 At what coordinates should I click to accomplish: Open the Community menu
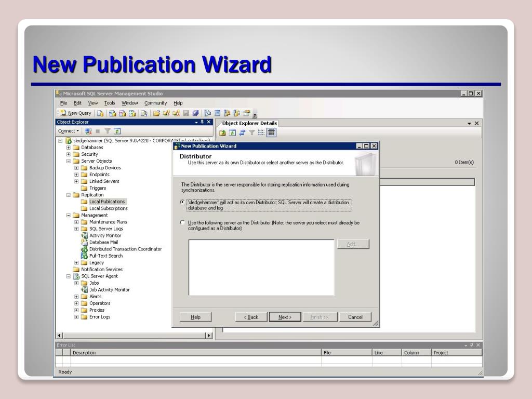point(155,103)
